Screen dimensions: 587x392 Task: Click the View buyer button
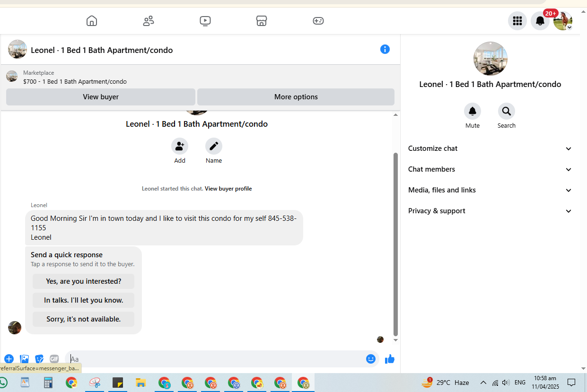coord(101,97)
